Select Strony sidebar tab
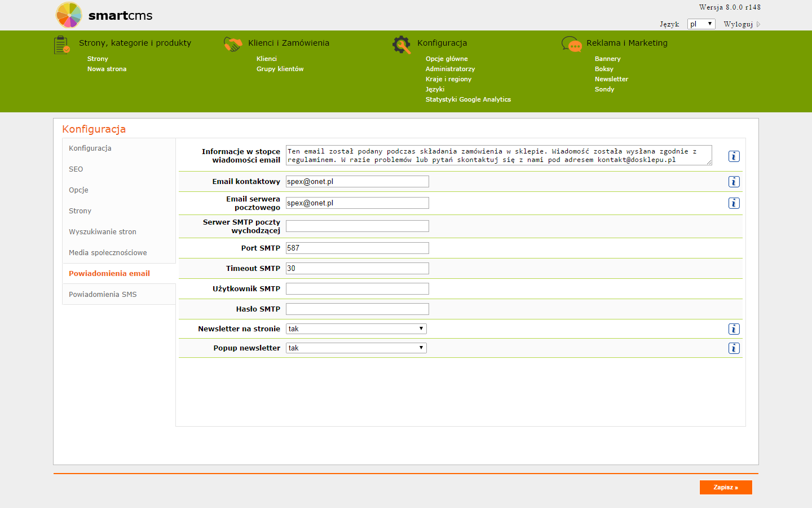The image size is (812, 508). (119, 211)
